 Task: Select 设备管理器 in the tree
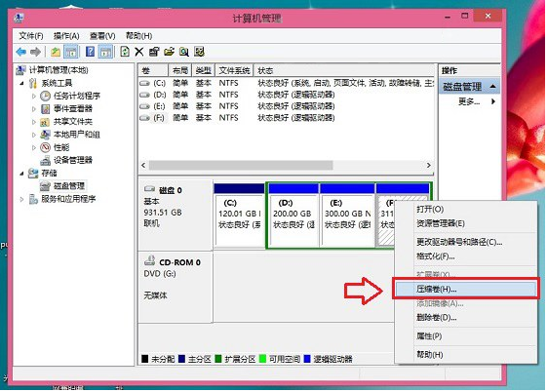tap(72, 161)
